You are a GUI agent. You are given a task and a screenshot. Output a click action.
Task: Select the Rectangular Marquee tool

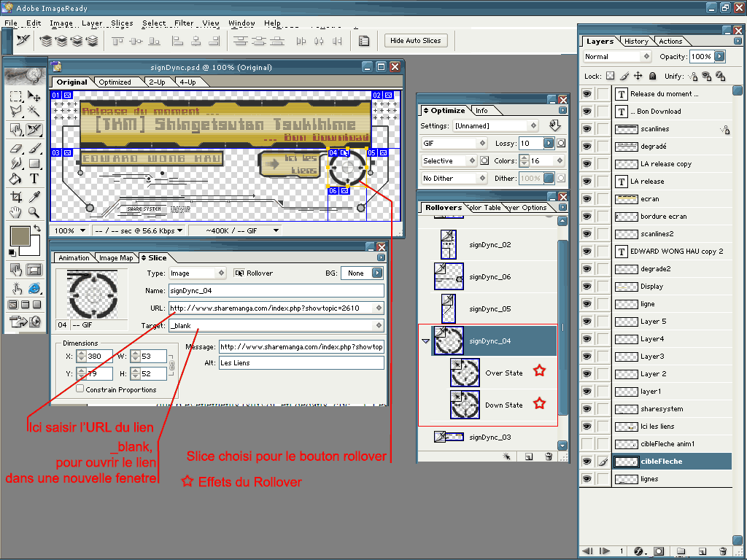coord(16,97)
